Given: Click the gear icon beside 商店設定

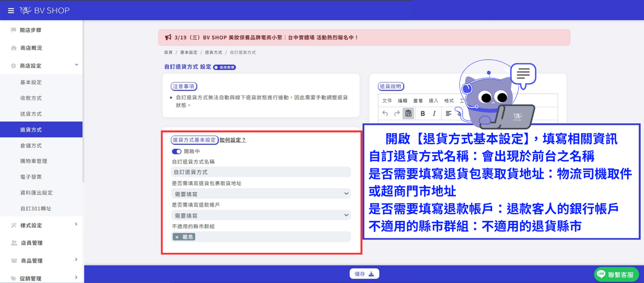Looking at the screenshot, I should (14, 66).
